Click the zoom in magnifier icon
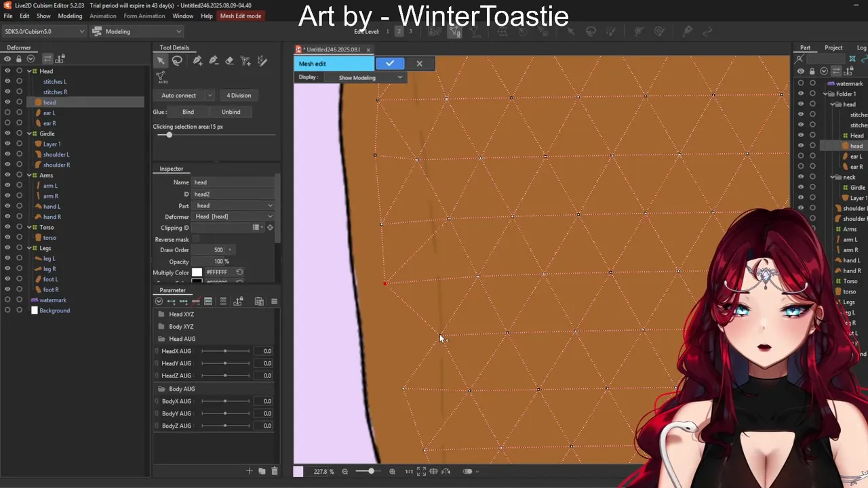This screenshot has height=488, width=868. pos(391,471)
